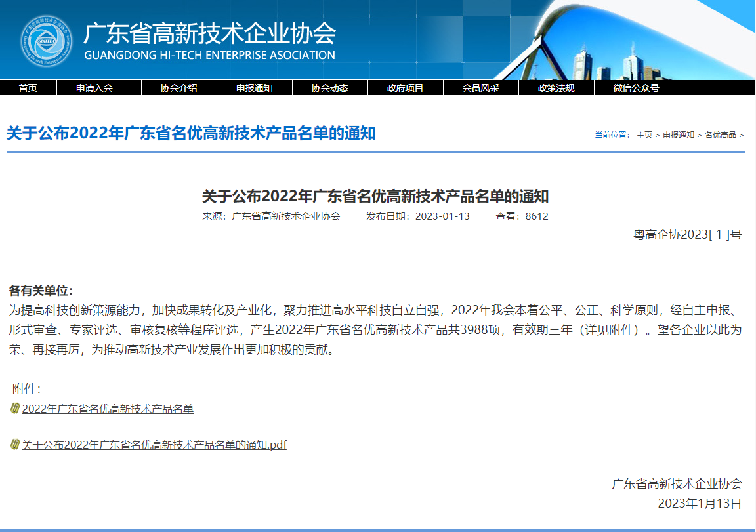This screenshot has width=756, height=532.
Task: Click 主页 in the breadcrumb trail
Action: [x=644, y=135]
